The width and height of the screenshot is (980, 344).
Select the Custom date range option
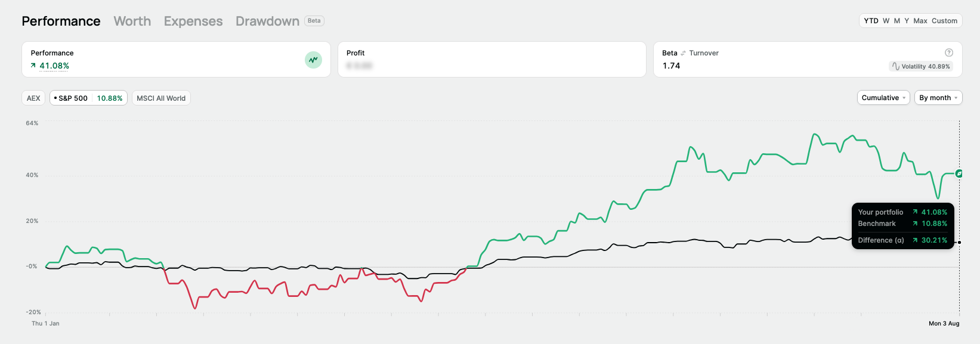pos(944,21)
